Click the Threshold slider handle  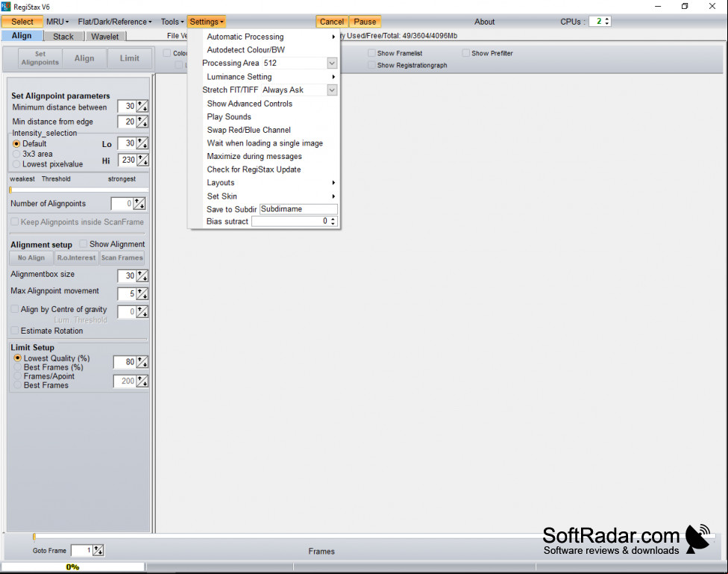click(x=10, y=190)
